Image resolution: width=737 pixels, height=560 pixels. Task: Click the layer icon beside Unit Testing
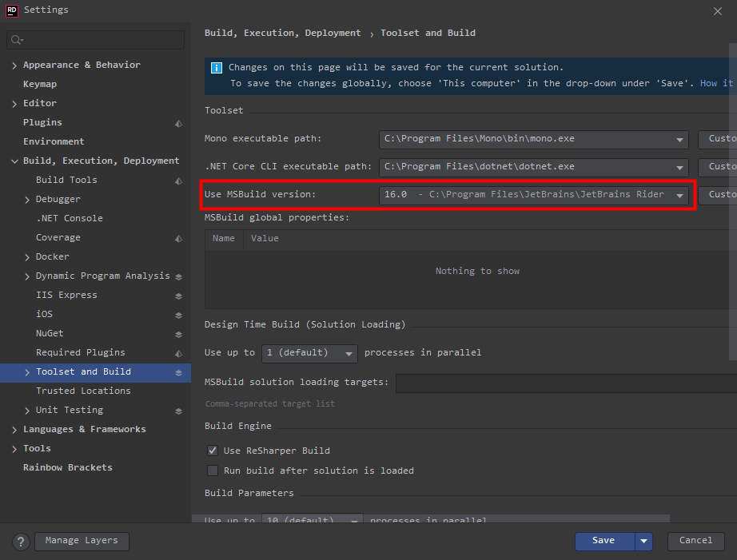click(x=178, y=411)
